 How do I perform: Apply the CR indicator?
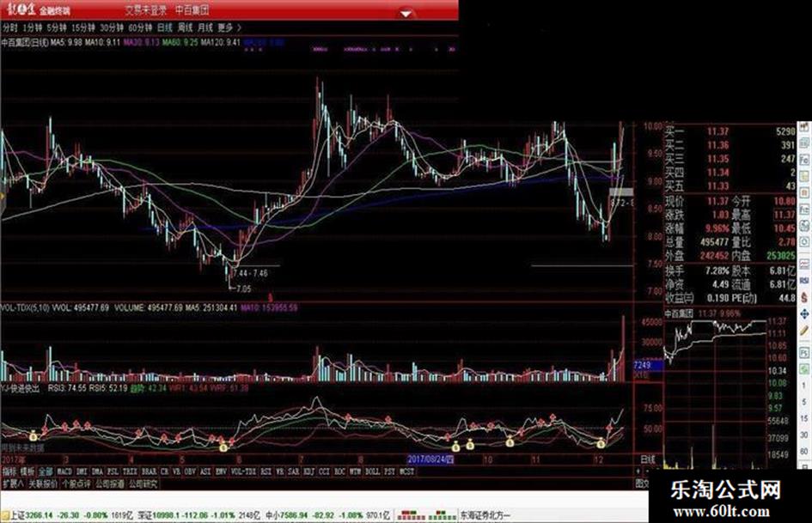click(164, 471)
